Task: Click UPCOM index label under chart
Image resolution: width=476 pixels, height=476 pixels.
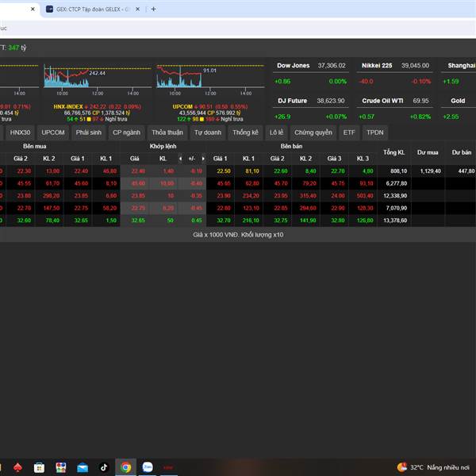Action: 182,107
